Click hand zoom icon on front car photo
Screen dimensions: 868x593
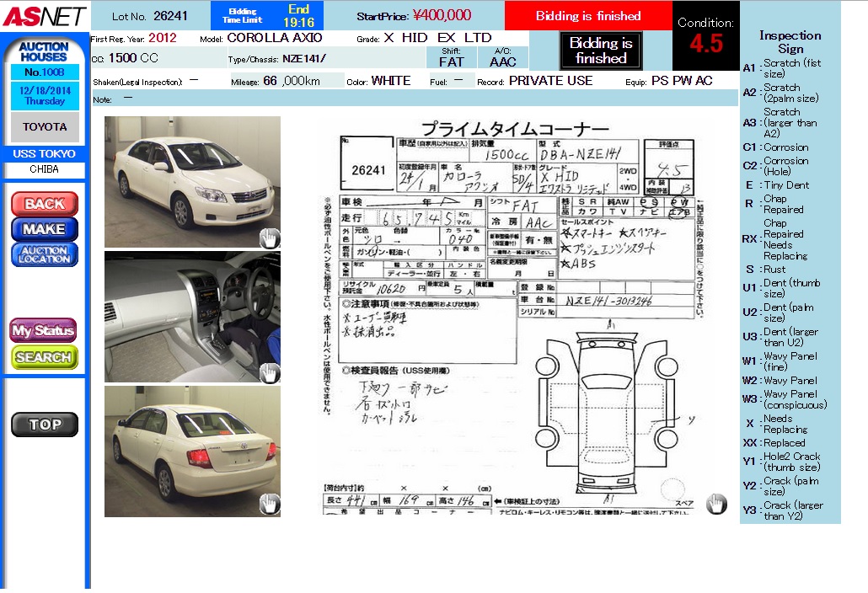pos(269,238)
